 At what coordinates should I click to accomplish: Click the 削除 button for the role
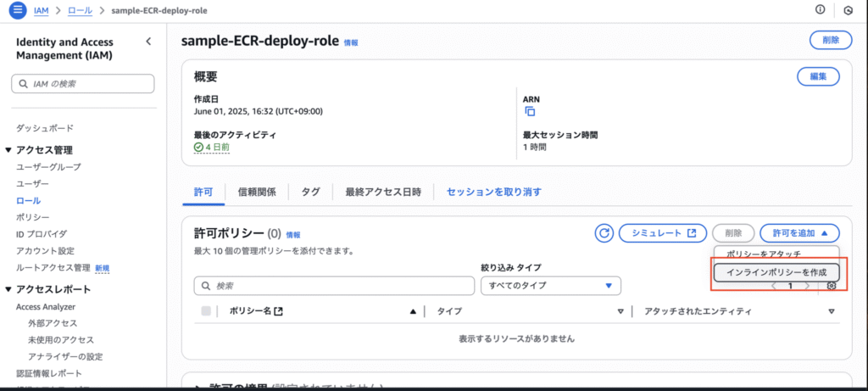click(831, 40)
